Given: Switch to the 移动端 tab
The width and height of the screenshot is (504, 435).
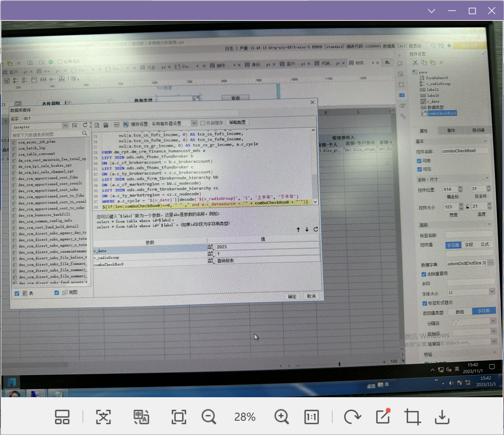Looking at the screenshot, I should (x=478, y=130).
